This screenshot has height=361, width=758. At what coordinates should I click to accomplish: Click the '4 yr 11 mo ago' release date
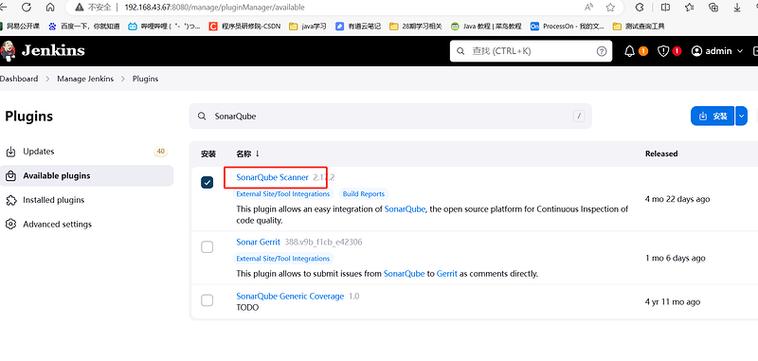[x=672, y=302]
